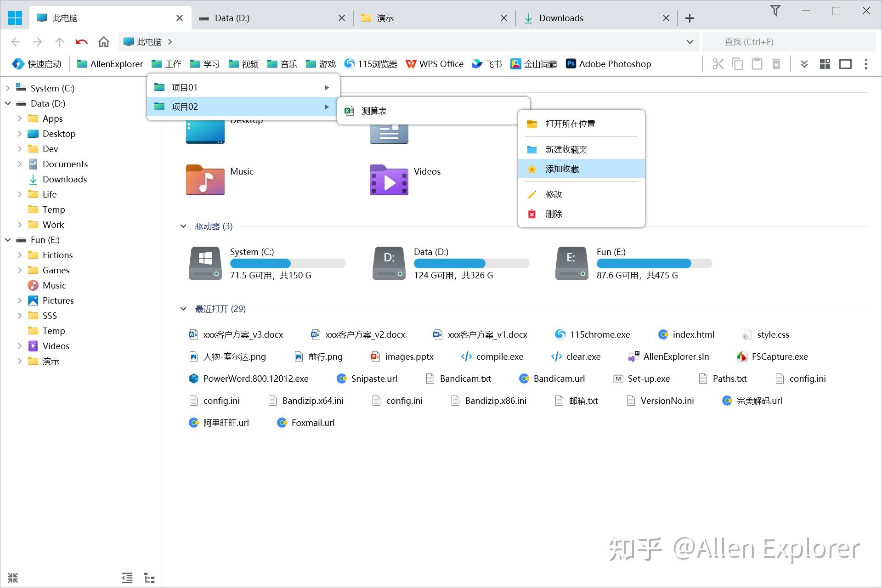Open the filter icon near window controls

tap(775, 11)
